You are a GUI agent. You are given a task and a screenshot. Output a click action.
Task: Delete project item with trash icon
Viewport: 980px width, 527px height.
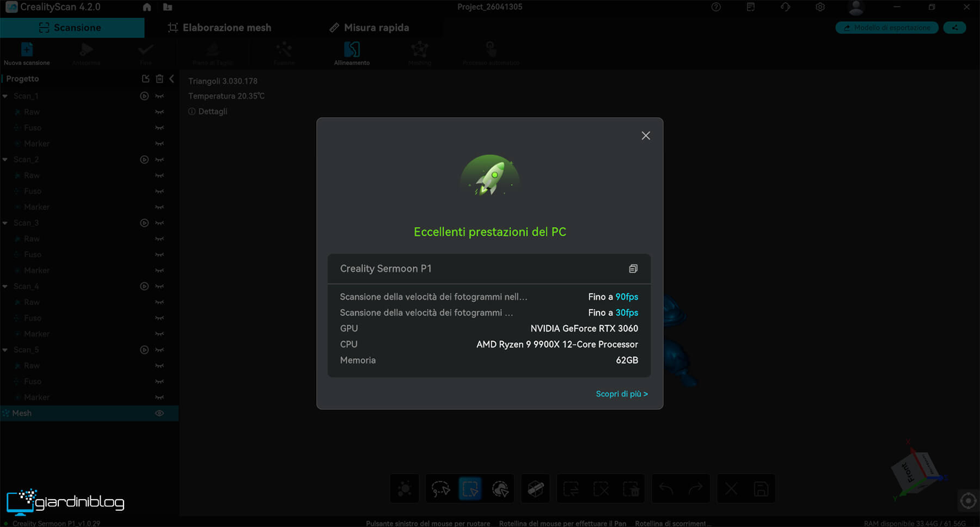pos(160,79)
